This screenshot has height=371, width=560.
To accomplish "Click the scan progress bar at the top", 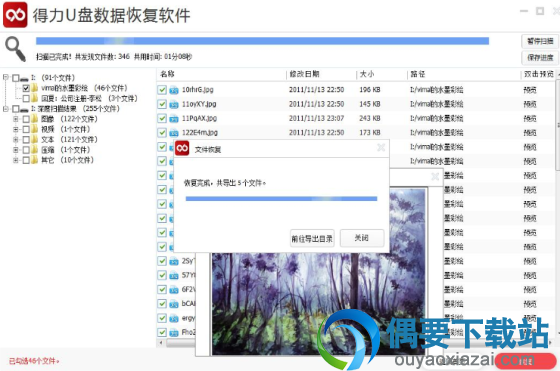I will [x=262, y=41].
